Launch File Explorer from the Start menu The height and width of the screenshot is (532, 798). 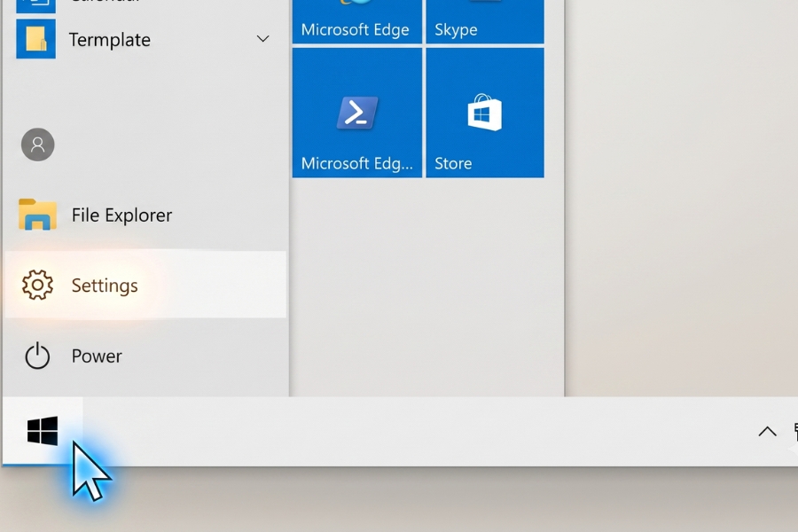(x=145, y=215)
